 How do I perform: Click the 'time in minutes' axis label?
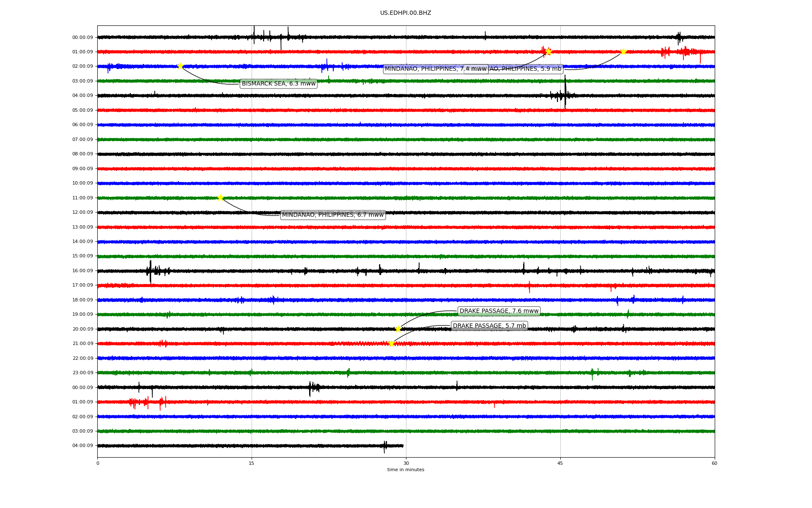click(406, 470)
